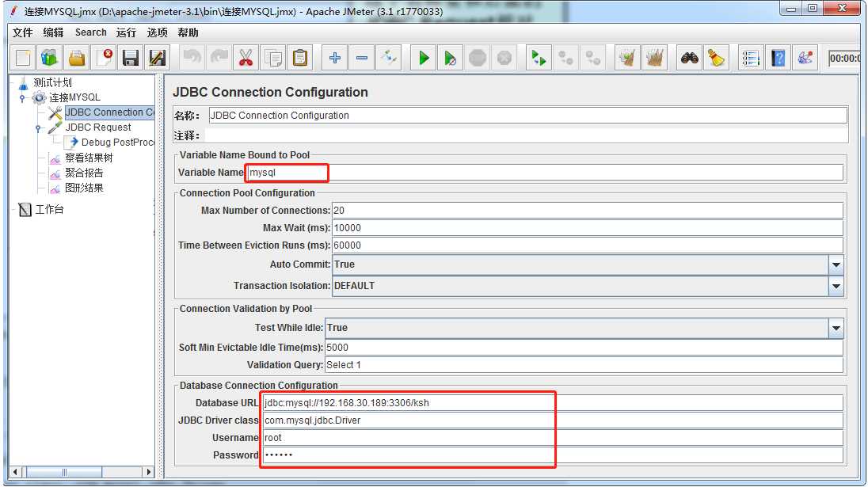Select JDBC Connection Configuration tree item

coord(109,112)
